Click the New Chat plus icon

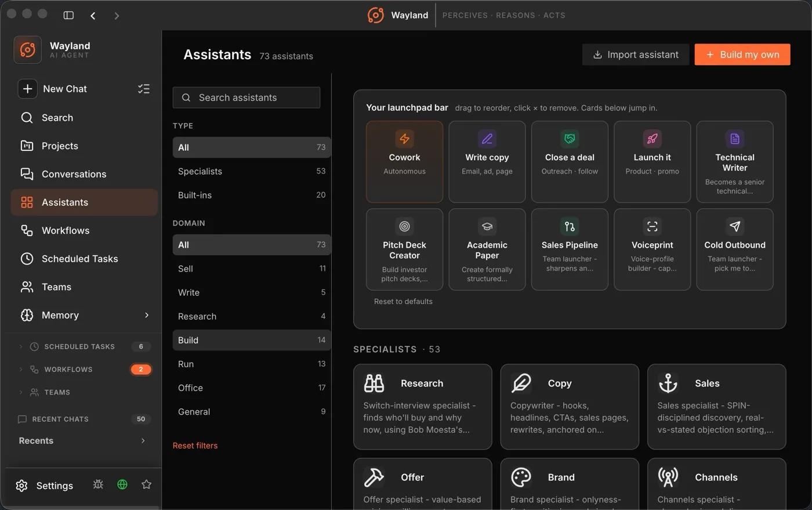coord(27,89)
